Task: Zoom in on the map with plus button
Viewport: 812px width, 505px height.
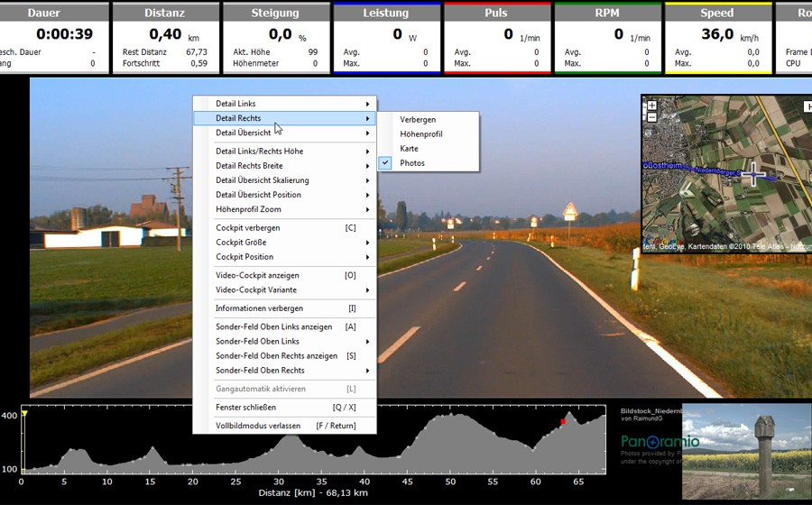Action: [x=651, y=106]
